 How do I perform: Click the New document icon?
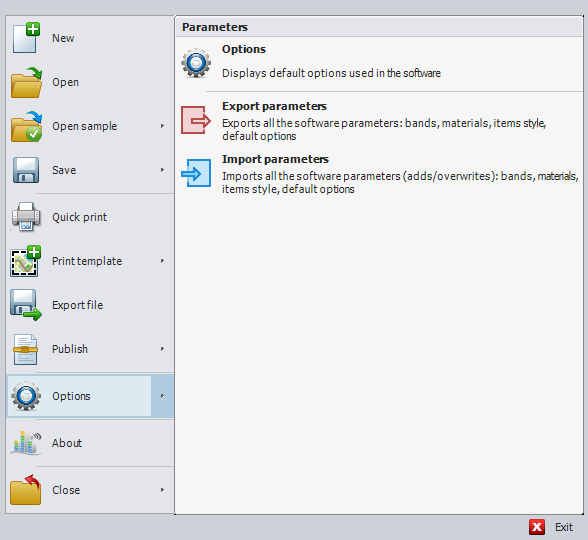point(26,38)
